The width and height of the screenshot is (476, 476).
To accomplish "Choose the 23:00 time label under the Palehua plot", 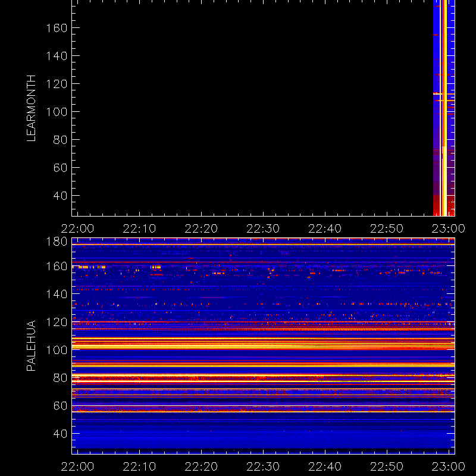I will 449,466.
